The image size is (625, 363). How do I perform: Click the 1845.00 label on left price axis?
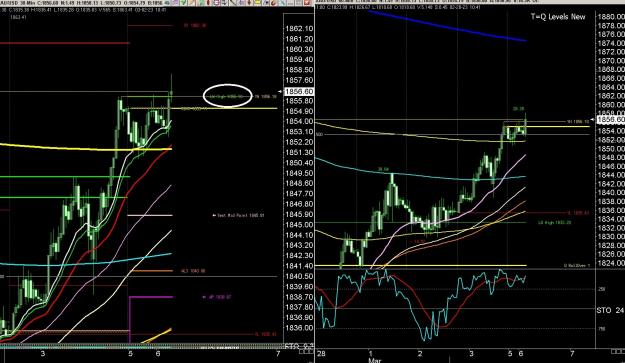[x=299, y=225]
